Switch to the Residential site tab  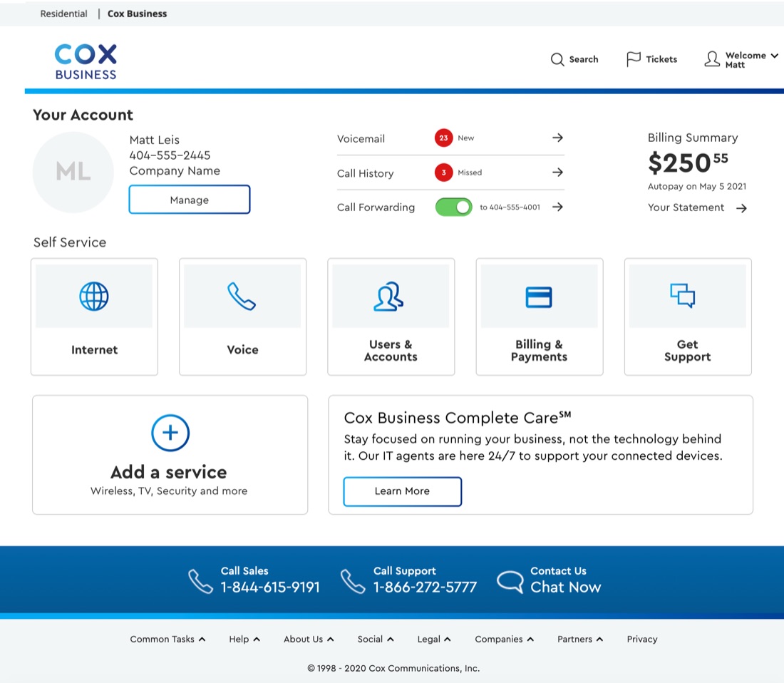[63, 14]
